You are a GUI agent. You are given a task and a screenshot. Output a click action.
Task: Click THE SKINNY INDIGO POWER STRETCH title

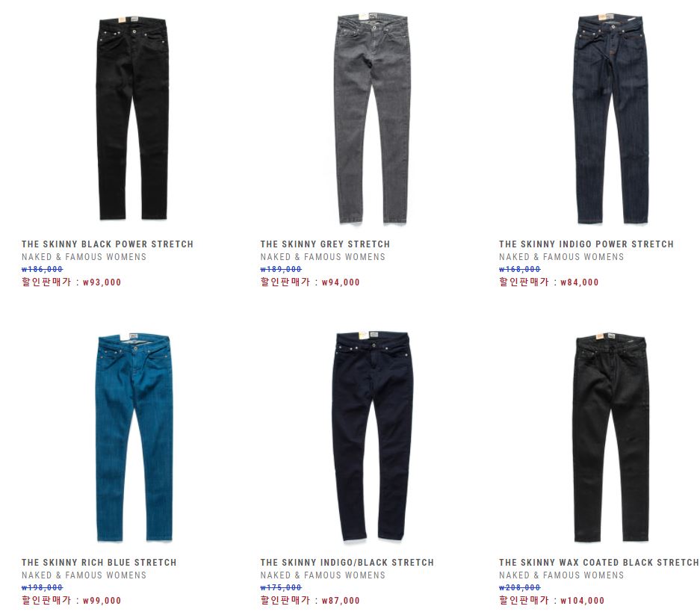click(586, 244)
